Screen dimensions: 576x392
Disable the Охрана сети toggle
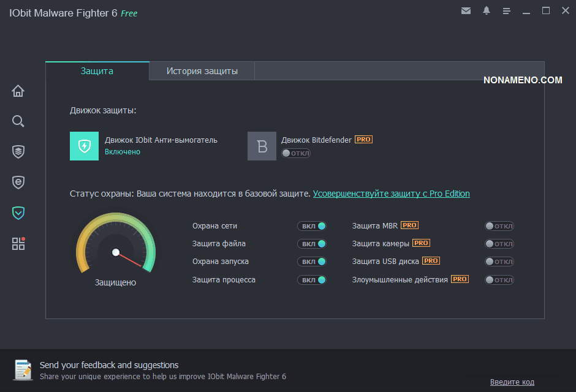312,226
